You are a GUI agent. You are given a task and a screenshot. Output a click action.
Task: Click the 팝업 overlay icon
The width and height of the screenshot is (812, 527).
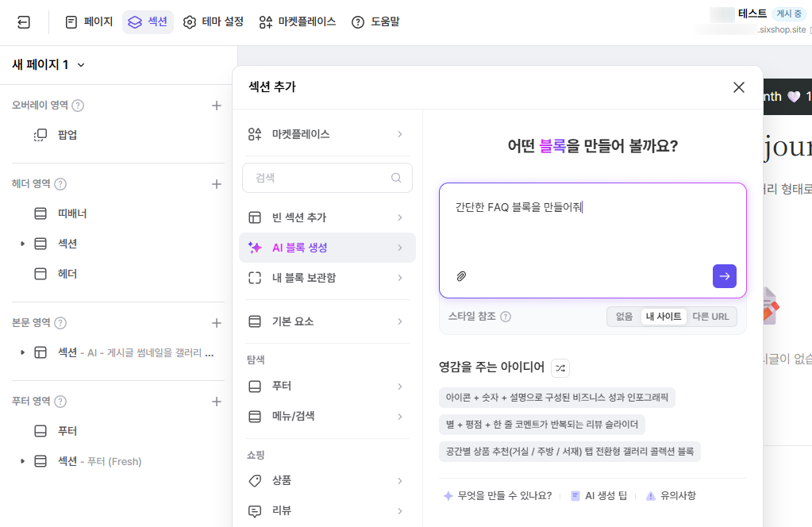(40, 135)
